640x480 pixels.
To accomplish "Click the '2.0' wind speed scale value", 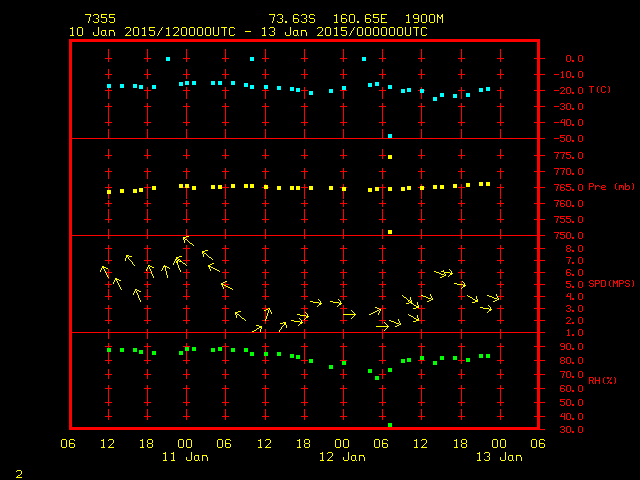I will tap(574, 321).
